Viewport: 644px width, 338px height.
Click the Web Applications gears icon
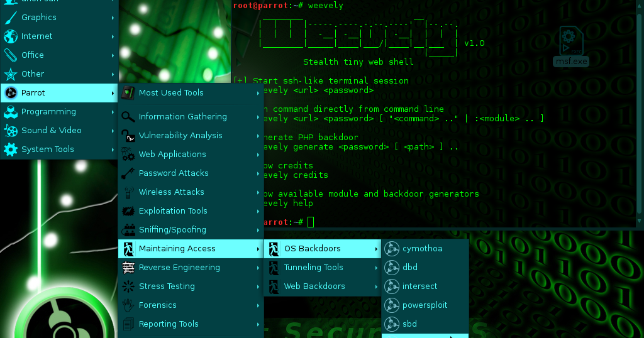click(x=128, y=154)
